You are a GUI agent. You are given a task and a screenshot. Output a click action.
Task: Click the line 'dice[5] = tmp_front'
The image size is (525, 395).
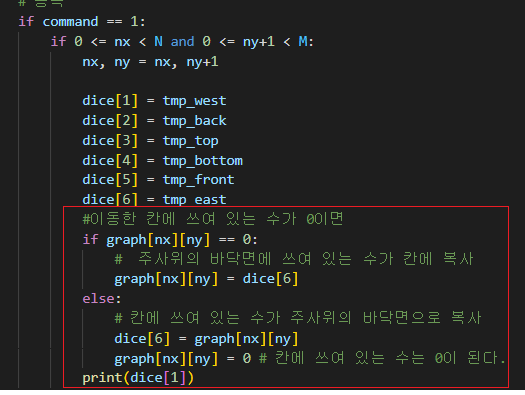pyautogui.click(x=158, y=180)
